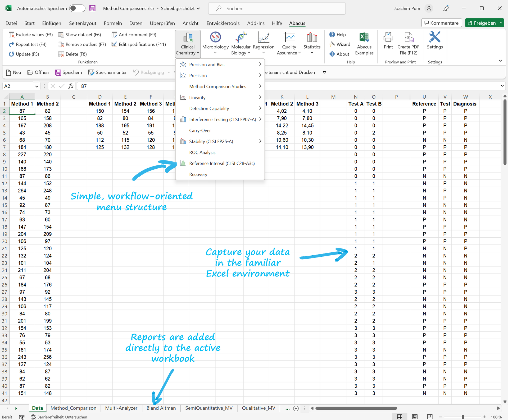The width and height of the screenshot is (508, 420).
Task: Click Create PDF File icon
Action: (x=408, y=38)
